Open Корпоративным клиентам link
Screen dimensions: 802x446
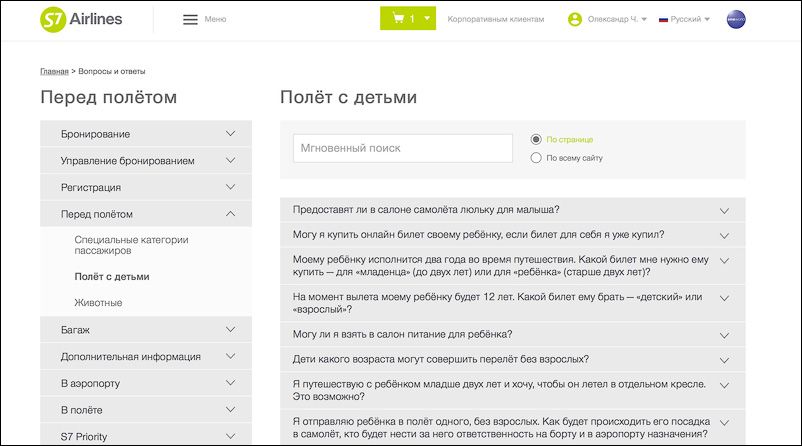pyautogui.click(x=496, y=19)
